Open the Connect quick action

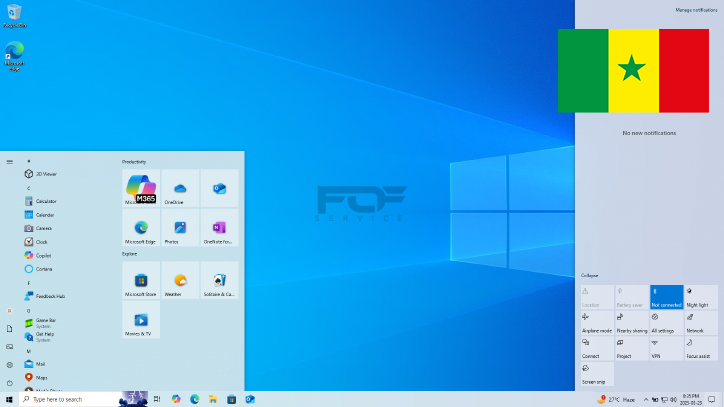(597, 348)
